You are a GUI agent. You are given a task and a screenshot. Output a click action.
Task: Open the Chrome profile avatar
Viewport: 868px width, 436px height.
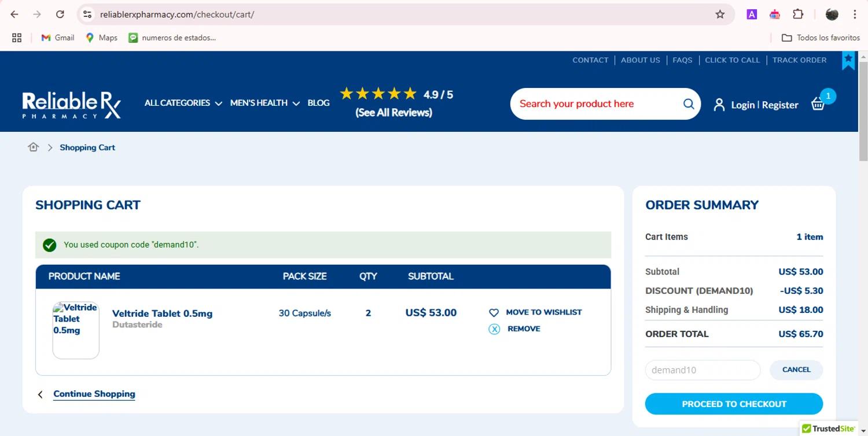832,14
